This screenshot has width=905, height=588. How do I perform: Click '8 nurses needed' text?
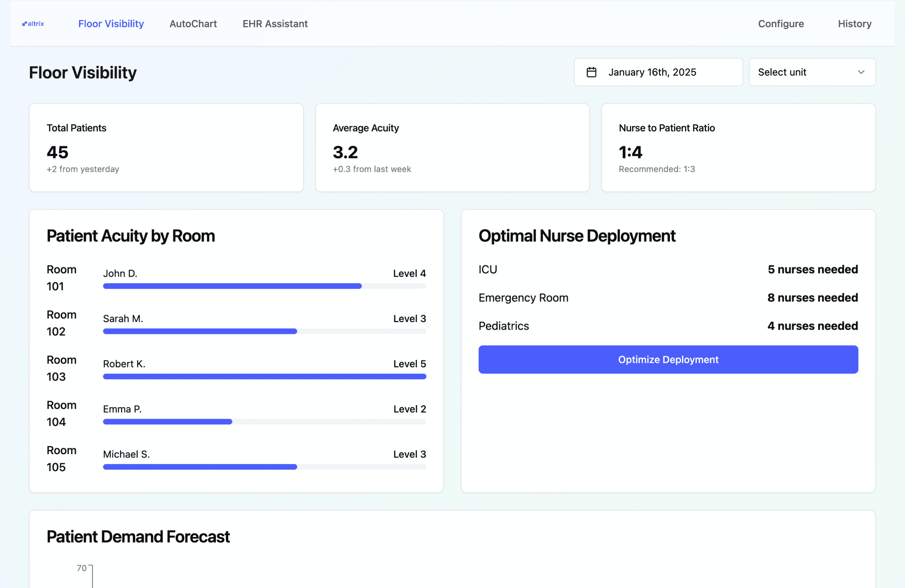813,298
